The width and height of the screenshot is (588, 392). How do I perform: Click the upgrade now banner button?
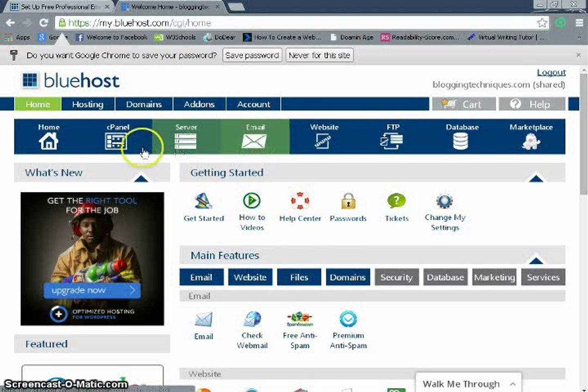point(92,290)
